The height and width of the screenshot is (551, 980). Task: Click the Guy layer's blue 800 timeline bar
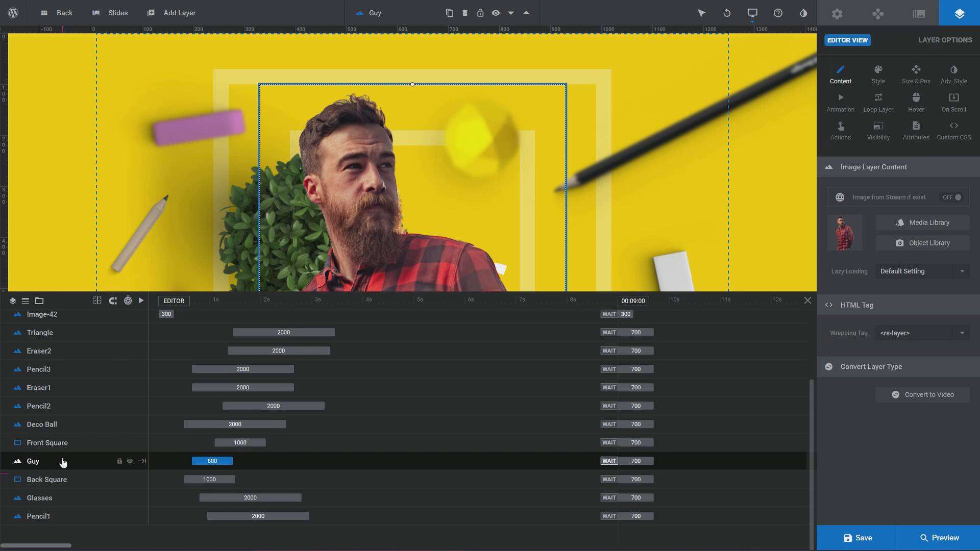pyautogui.click(x=212, y=461)
